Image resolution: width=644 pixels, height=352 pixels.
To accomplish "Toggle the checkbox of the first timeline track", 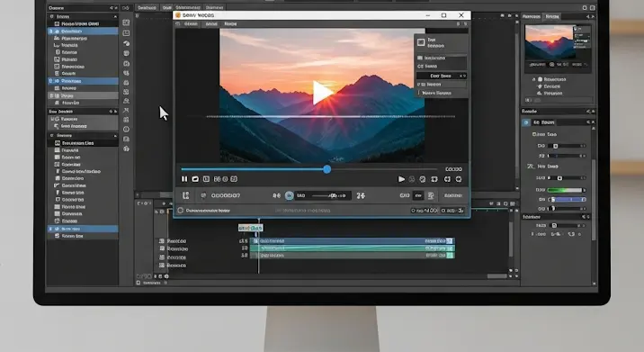I will click(162, 241).
